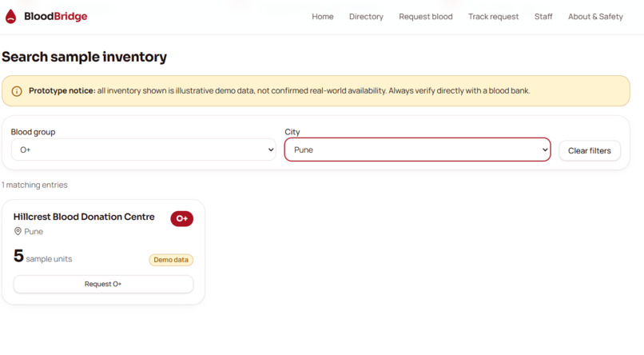Viewport: 644px width, 355px height.
Task: Click the Demo data tag
Action: tap(171, 260)
